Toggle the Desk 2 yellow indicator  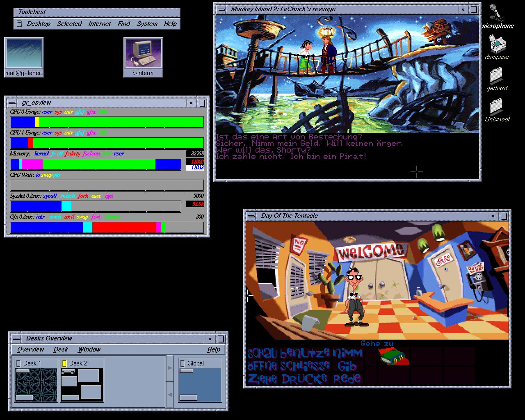(64, 363)
